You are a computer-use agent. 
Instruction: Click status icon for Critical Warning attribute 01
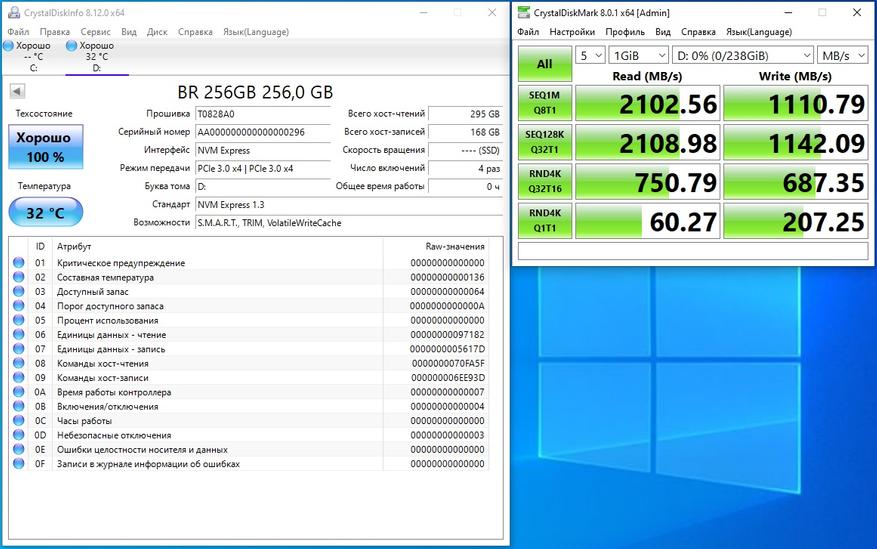pos(18,263)
